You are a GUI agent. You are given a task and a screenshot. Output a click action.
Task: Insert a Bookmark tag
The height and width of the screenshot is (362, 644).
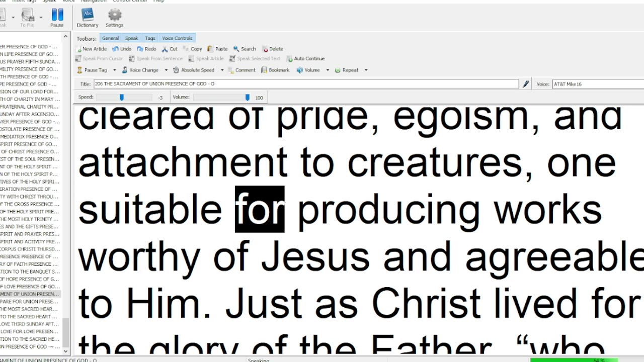coord(275,70)
